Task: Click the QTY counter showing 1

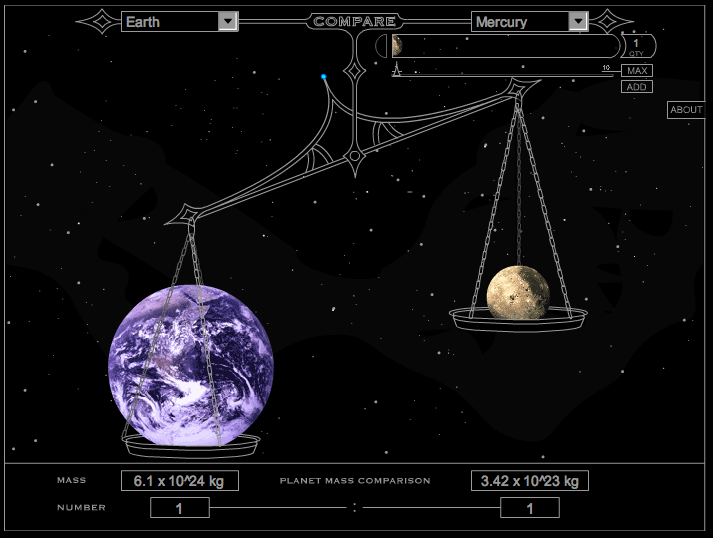Action: [x=637, y=45]
